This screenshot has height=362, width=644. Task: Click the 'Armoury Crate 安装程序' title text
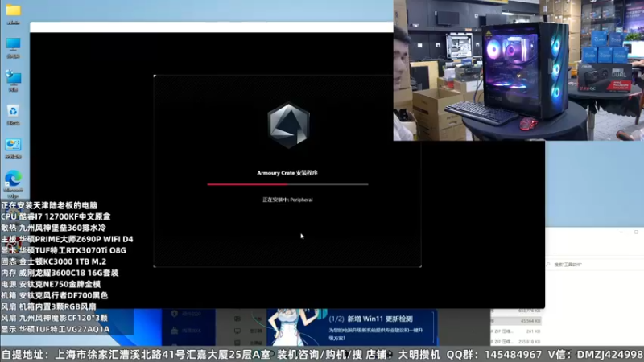287,173
